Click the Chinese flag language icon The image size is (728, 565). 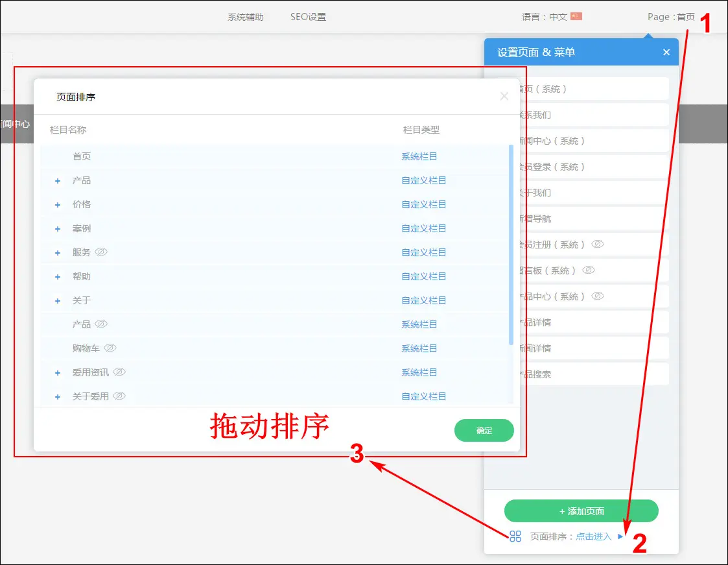[576, 17]
